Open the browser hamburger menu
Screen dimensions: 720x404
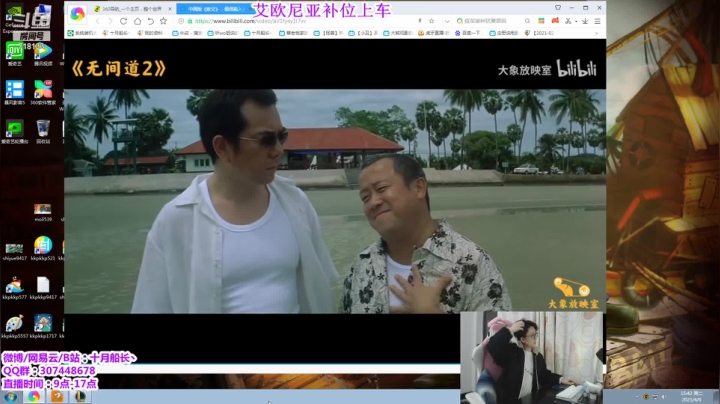[x=597, y=21]
